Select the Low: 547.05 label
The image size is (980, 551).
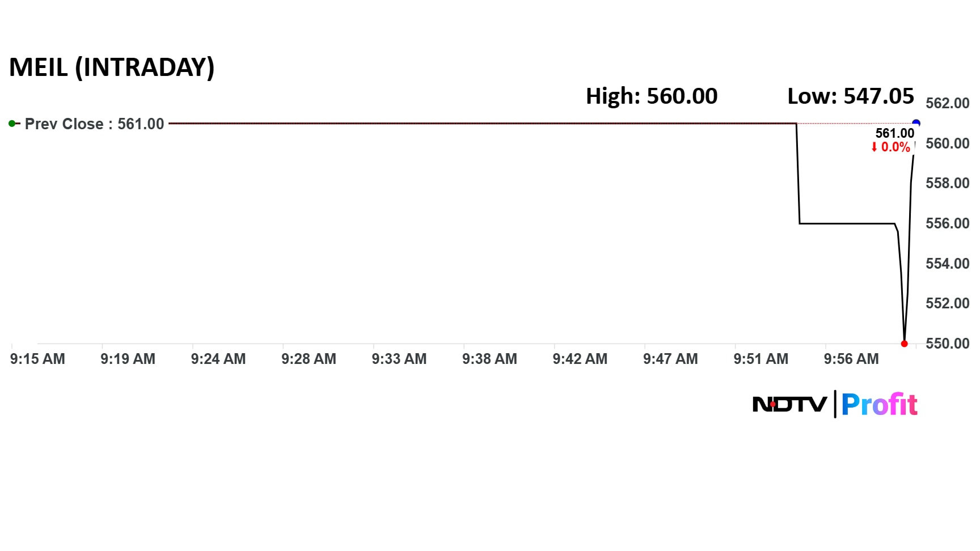(x=850, y=96)
